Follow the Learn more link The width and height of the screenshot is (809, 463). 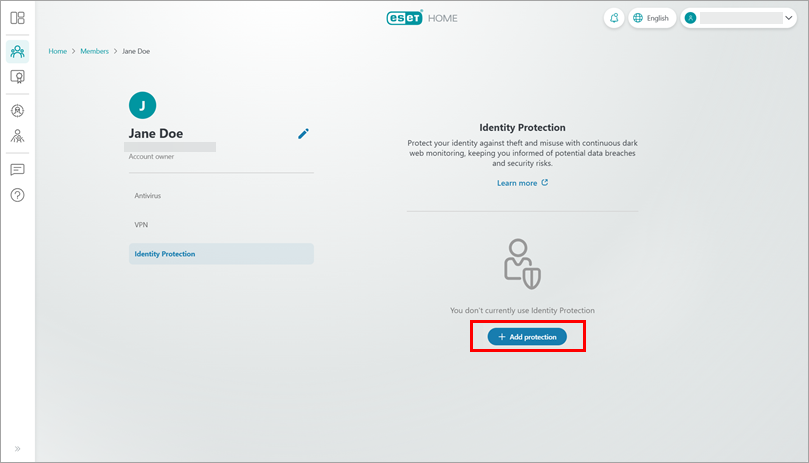(522, 183)
